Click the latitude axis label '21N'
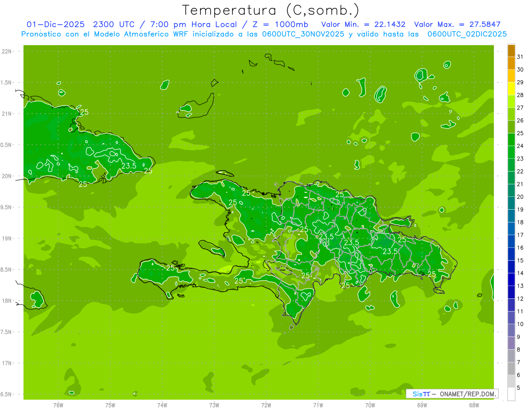 pyautogui.click(x=7, y=114)
